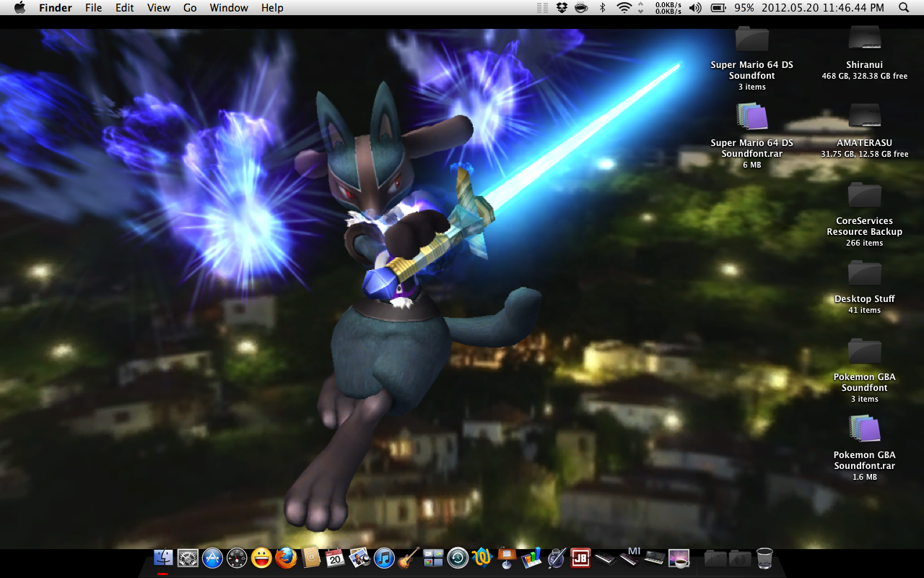This screenshot has height=578, width=924.
Task: Launch GarageBand guitar icon
Action: coord(409,558)
